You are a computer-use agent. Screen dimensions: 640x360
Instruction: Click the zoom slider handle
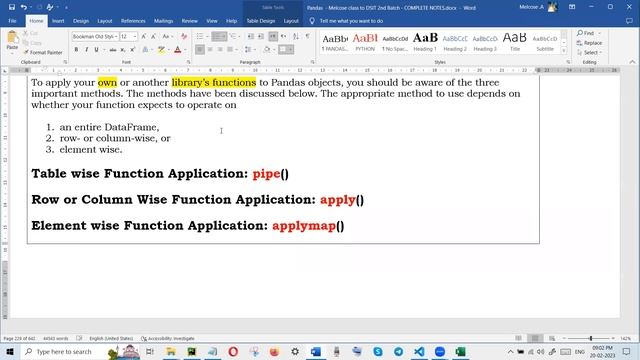click(591, 338)
